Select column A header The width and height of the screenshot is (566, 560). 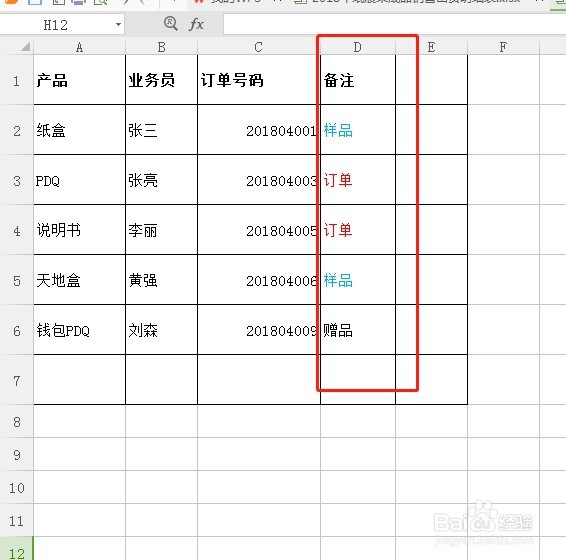[x=79, y=47]
